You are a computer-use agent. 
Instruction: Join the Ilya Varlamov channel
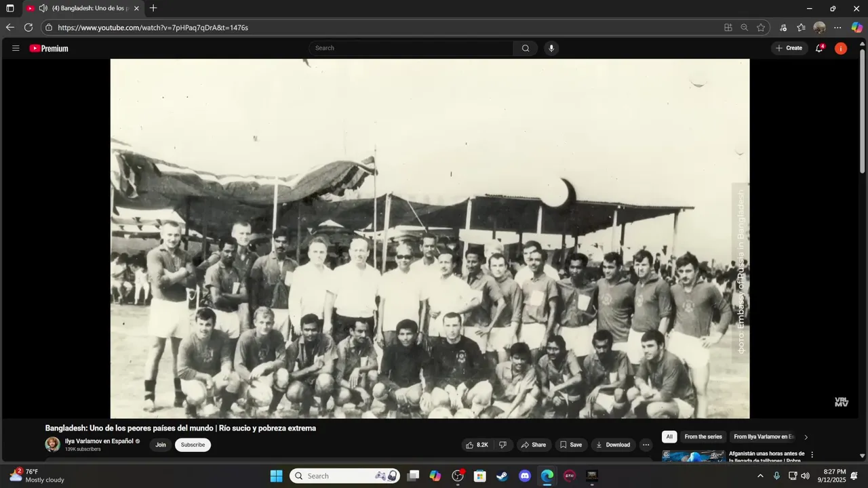tap(161, 445)
